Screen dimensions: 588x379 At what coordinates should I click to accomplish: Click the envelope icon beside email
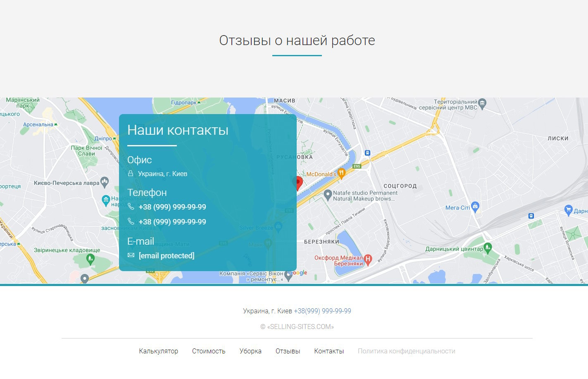(x=131, y=255)
